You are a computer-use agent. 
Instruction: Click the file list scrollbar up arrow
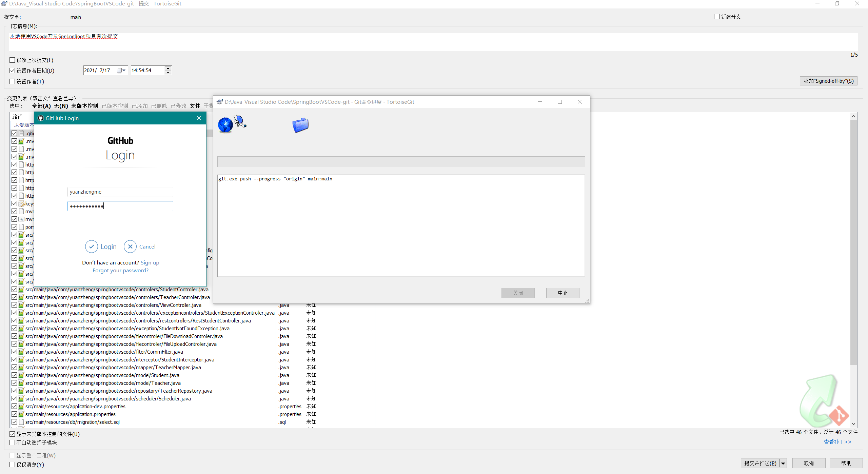click(x=853, y=116)
